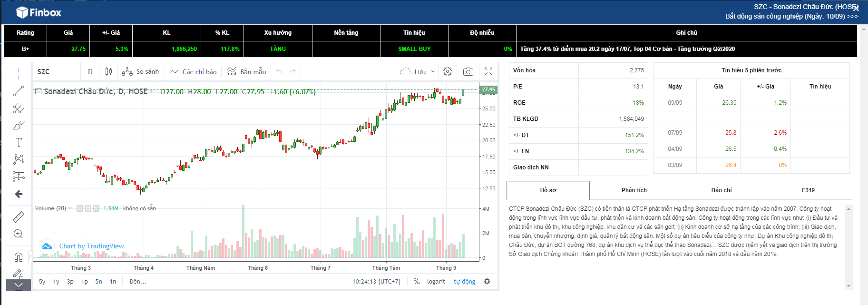Toggle percent scale on chart
Image resolution: width=868 pixels, height=305 pixels.
click(x=417, y=281)
